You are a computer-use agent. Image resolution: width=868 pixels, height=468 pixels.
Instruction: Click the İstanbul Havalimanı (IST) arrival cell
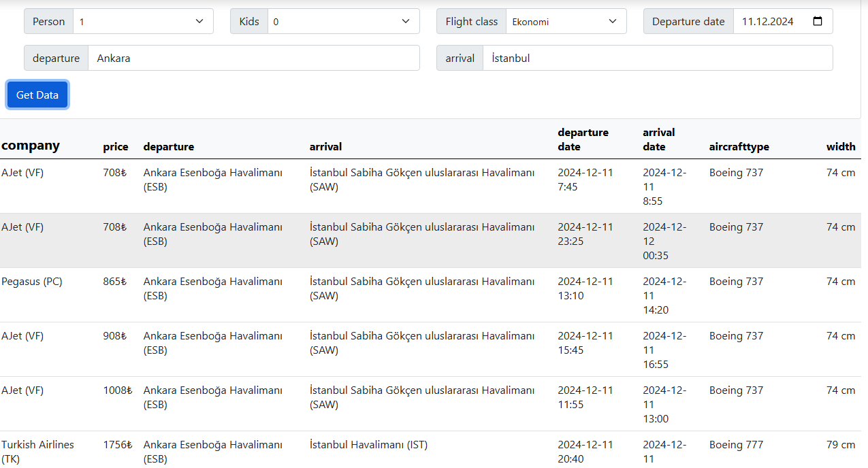[368, 445]
